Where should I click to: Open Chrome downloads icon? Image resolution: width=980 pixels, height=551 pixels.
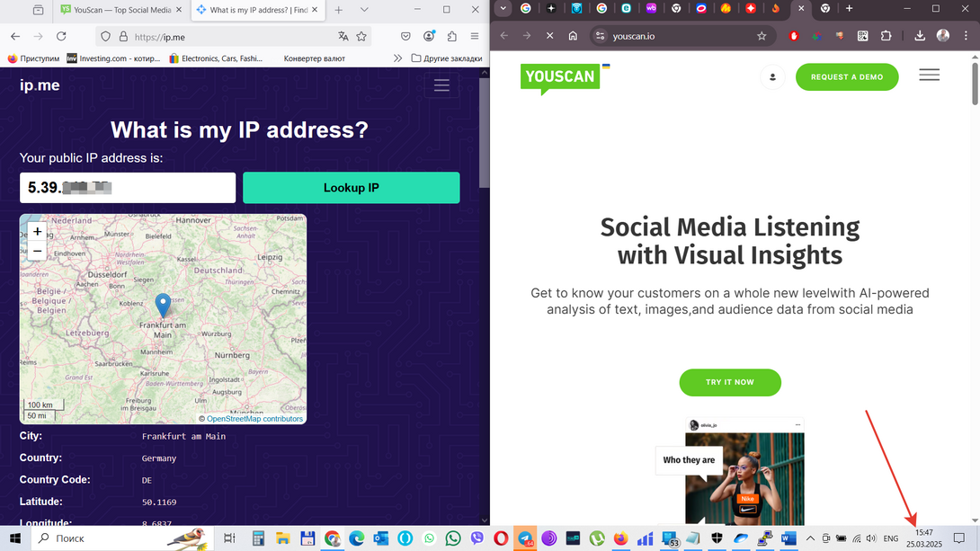(920, 36)
